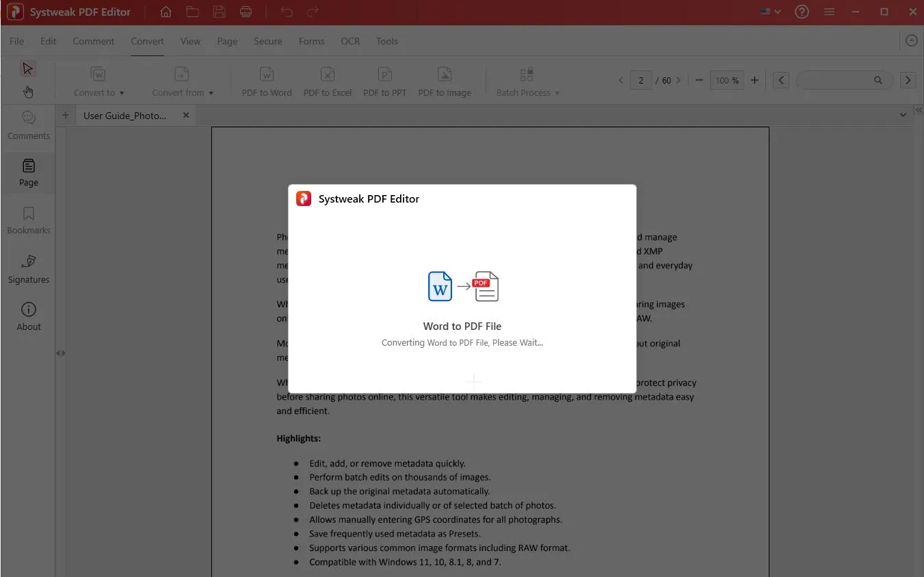
Task: Go to next page arrow
Action: click(678, 80)
